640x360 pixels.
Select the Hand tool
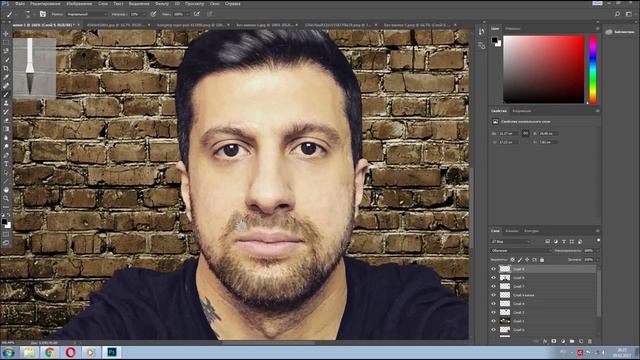point(6,190)
